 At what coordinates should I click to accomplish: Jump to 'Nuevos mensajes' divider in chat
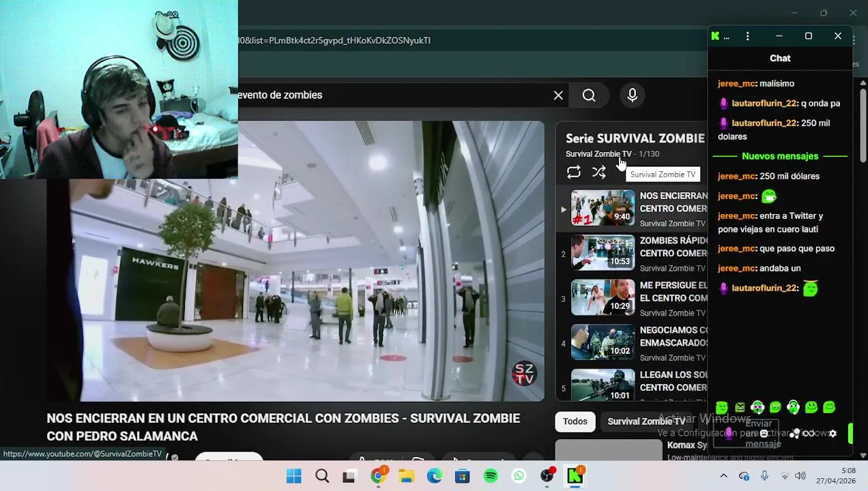tap(780, 156)
